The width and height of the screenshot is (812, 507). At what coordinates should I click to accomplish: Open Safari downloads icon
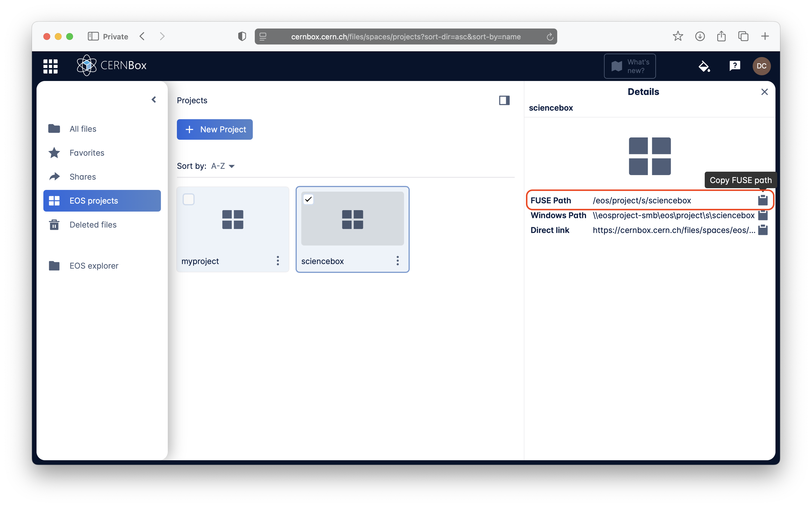tap(700, 36)
